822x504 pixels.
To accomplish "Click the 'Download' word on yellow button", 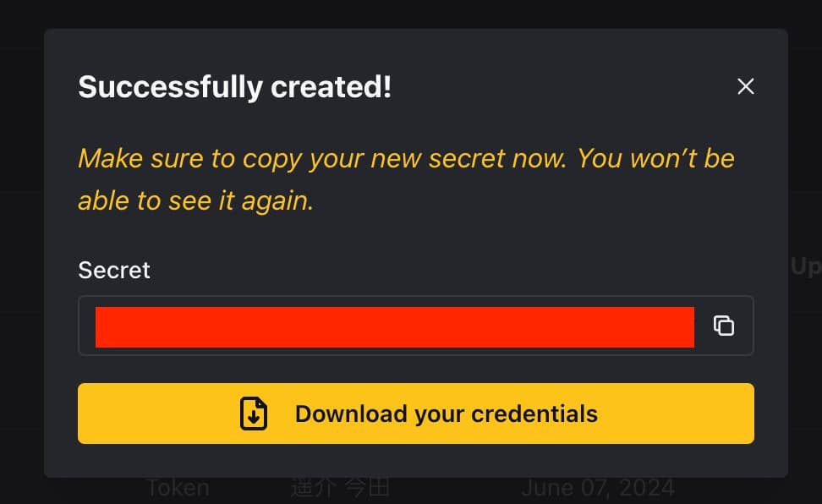I will pyautogui.click(x=351, y=414).
